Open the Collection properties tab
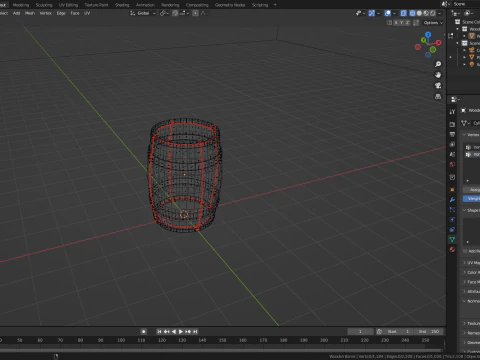Screen dimensions: 480x360 tap(452, 177)
